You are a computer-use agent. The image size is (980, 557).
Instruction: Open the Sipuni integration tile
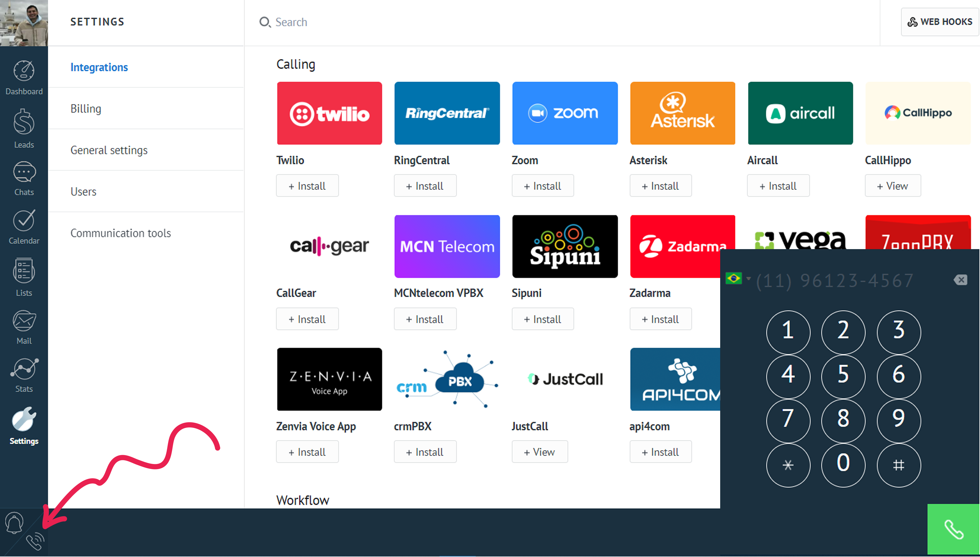click(x=565, y=246)
